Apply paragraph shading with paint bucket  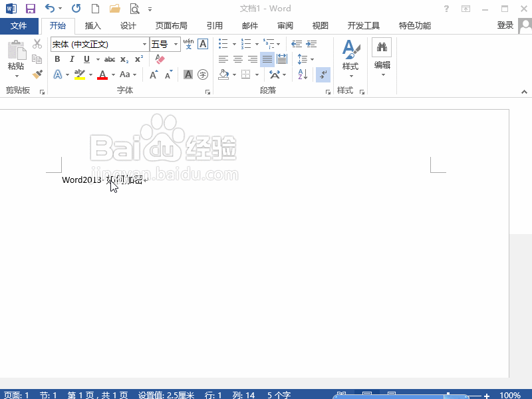point(223,74)
